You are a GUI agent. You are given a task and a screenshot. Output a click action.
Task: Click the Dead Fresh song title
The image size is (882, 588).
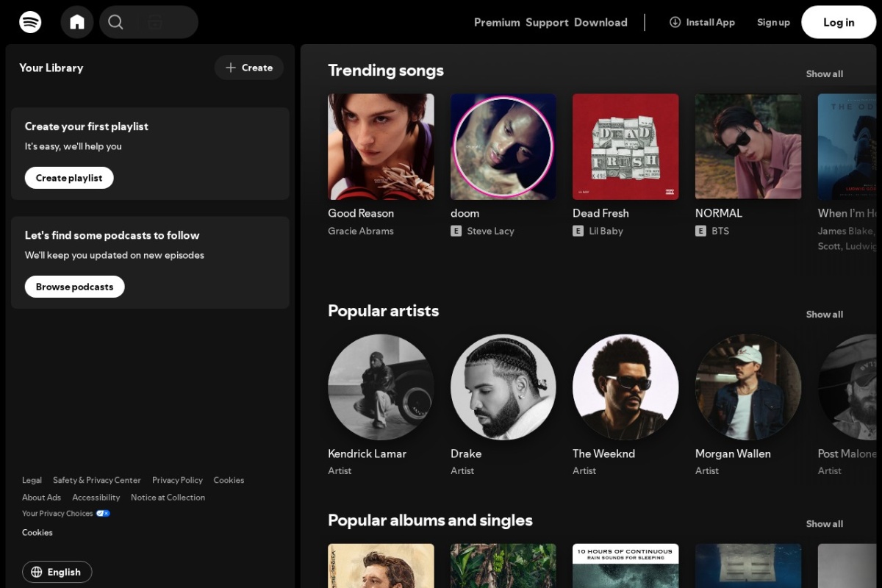[600, 213]
